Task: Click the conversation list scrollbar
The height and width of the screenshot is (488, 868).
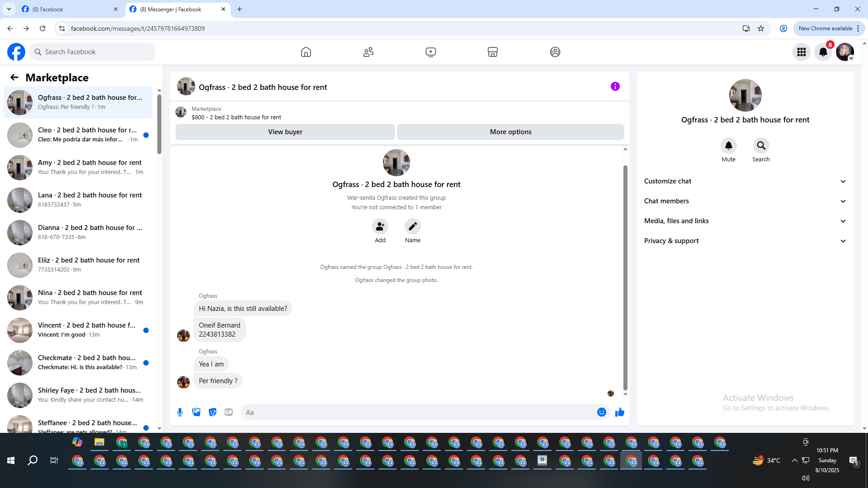Action: pyautogui.click(x=159, y=124)
